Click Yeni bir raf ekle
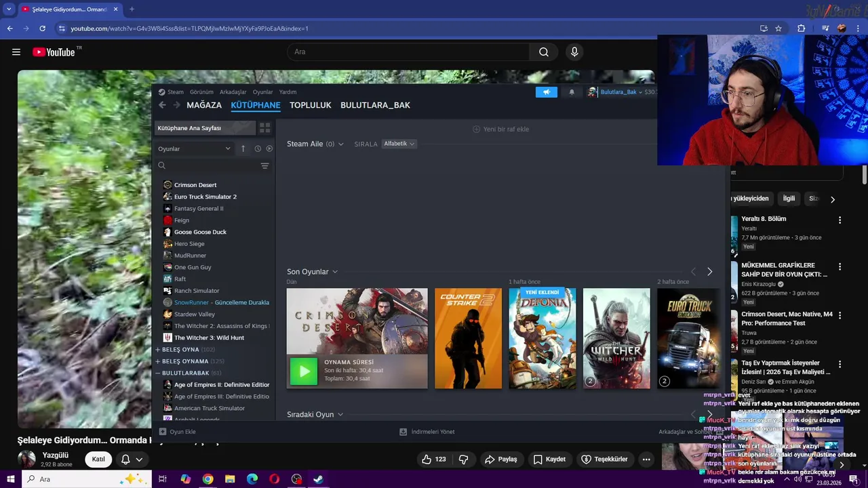The image size is (868, 488). tap(500, 129)
